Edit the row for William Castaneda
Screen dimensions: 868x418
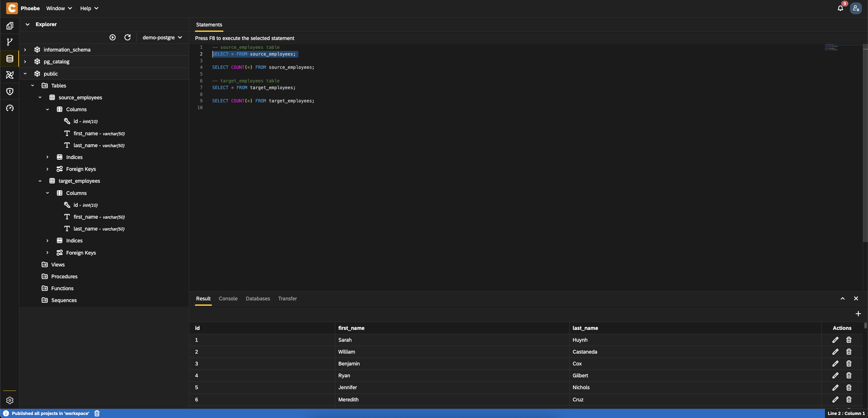(x=835, y=352)
